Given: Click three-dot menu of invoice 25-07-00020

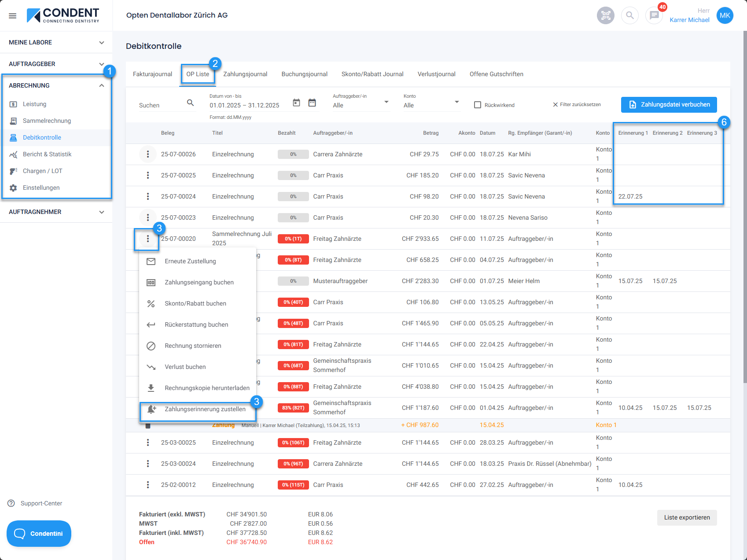Looking at the screenshot, I should pos(148,239).
